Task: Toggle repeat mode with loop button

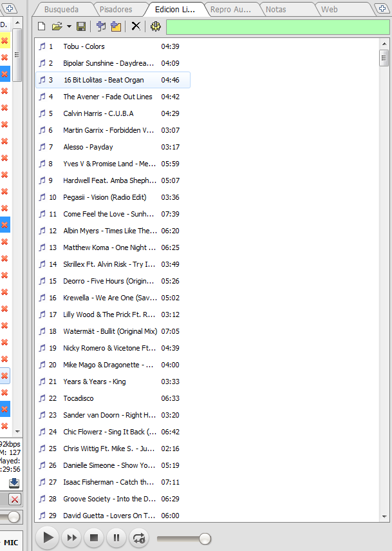Action: (139, 537)
